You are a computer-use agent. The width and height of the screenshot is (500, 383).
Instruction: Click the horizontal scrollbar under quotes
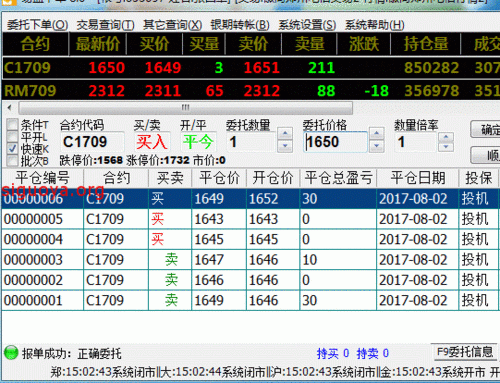coord(185,108)
